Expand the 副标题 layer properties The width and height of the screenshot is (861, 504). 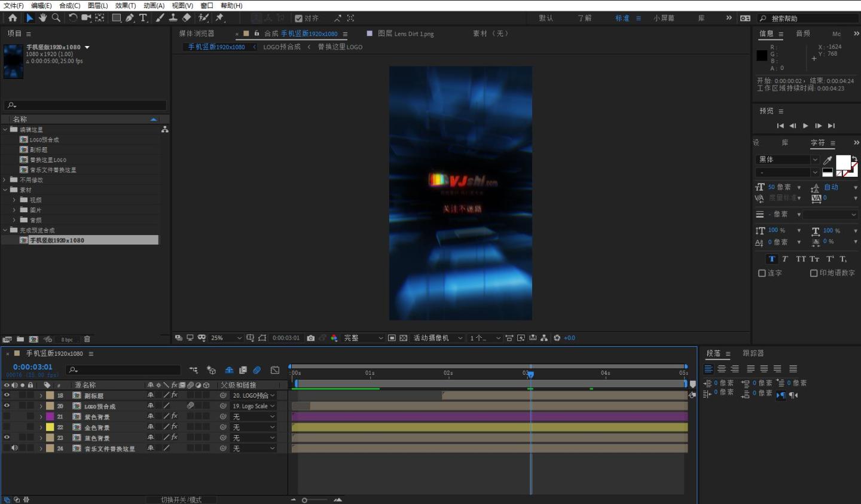[x=41, y=396]
